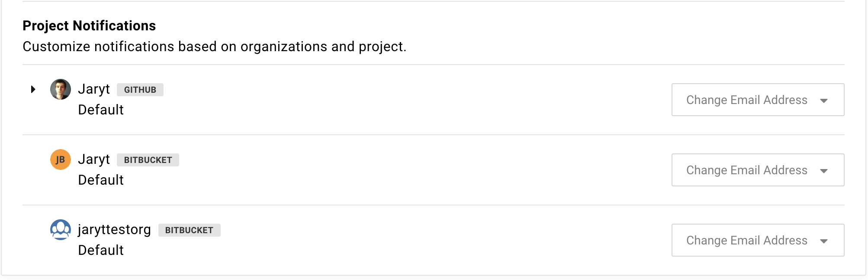868x280 pixels.
Task: Open Change Email Address dropdown for GitHub Jaryt
Action: (x=757, y=100)
